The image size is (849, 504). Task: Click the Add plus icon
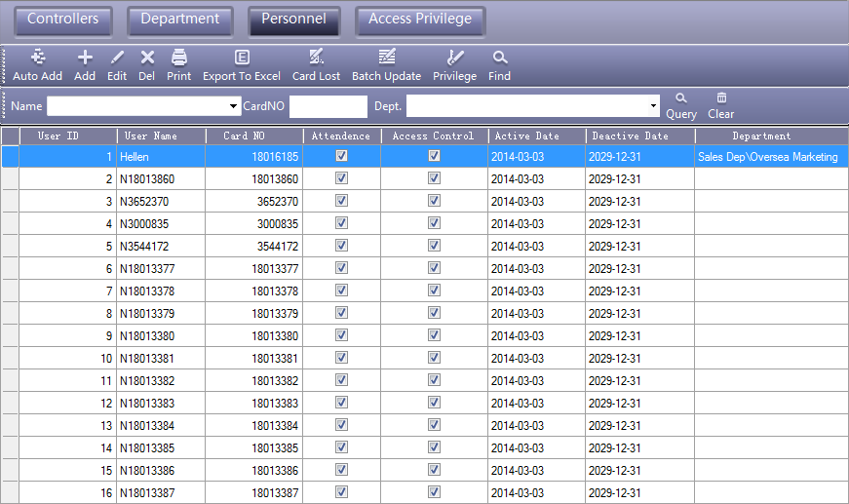click(x=85, y=58)
